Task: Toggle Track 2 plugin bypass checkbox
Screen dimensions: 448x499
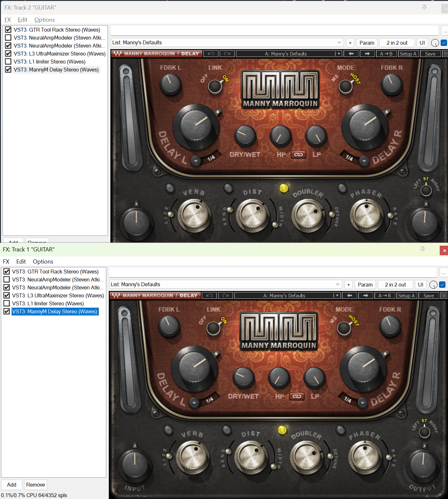Action: [444, 43]
